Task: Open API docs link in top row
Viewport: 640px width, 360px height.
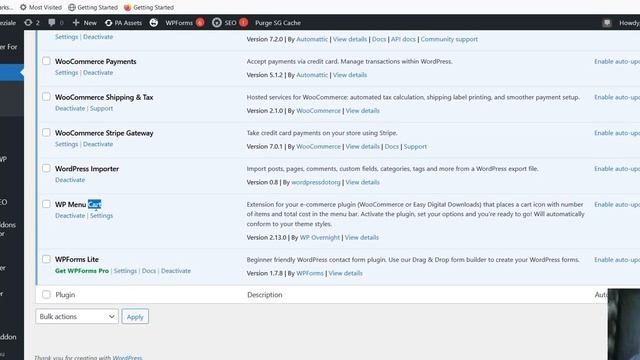Action: click(x=403, y=39)
